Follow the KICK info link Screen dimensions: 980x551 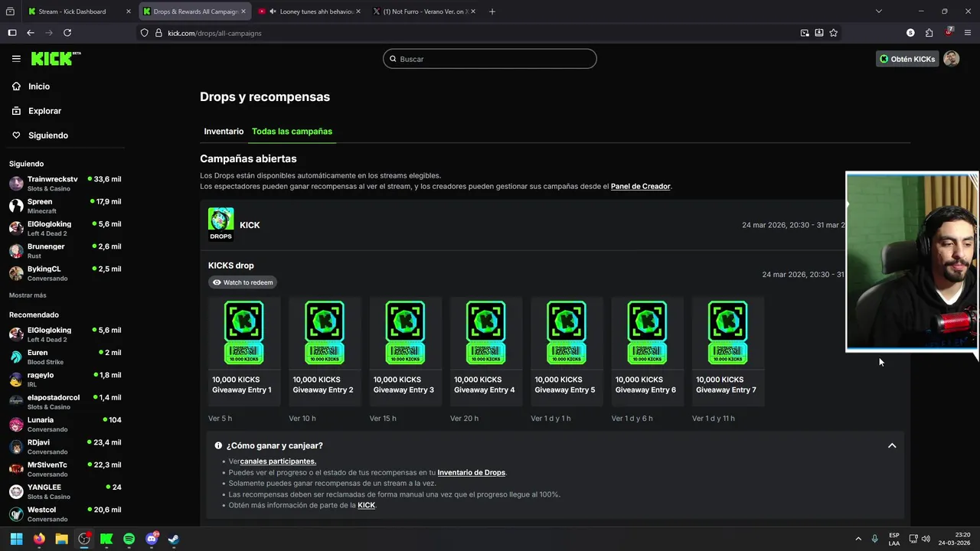[x=366, y=505]
